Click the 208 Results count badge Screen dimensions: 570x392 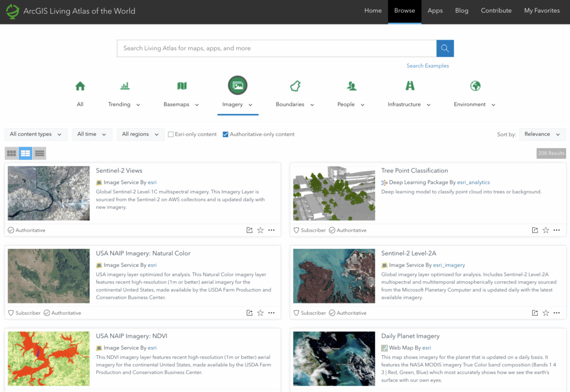pyautogui.click(x=551, y=153)
